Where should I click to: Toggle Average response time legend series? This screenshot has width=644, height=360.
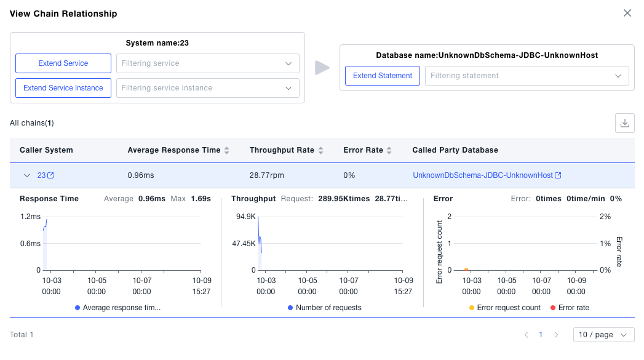tap(117, 308)
